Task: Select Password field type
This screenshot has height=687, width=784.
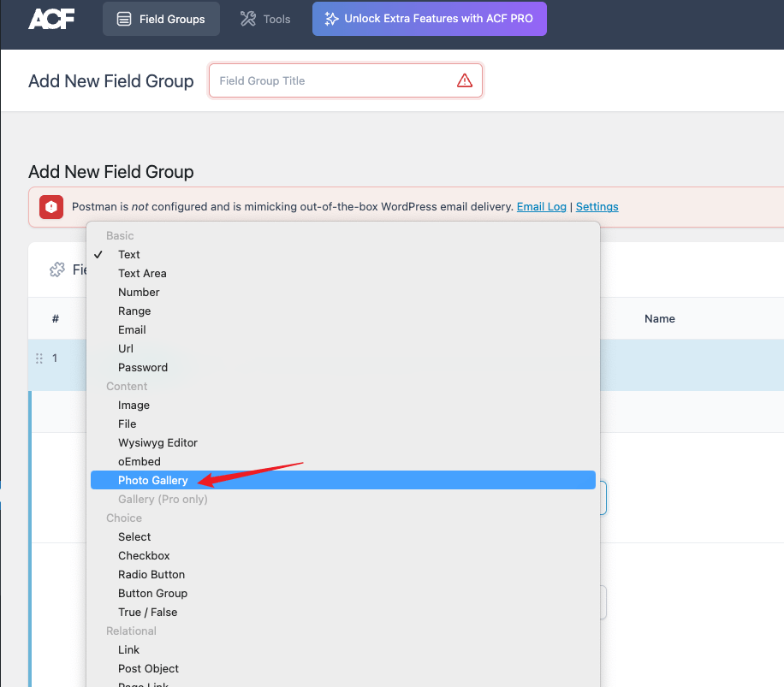Action: click(343, 367)
